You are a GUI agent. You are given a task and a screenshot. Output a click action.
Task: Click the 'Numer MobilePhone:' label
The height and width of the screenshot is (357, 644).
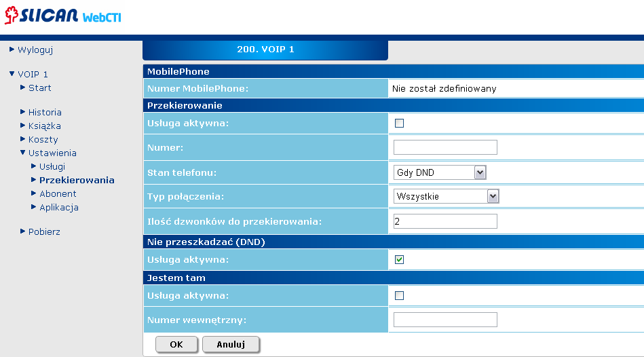tap(198, 89)
